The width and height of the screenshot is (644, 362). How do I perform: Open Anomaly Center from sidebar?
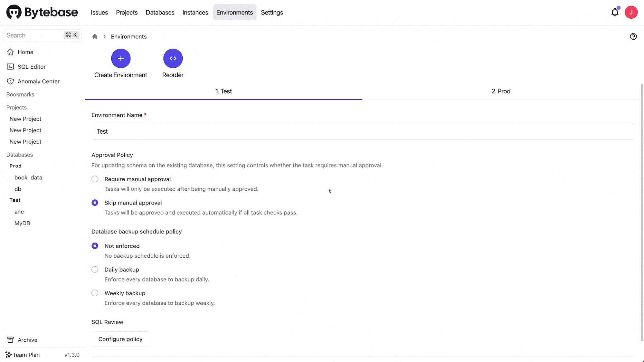point(39,81)
